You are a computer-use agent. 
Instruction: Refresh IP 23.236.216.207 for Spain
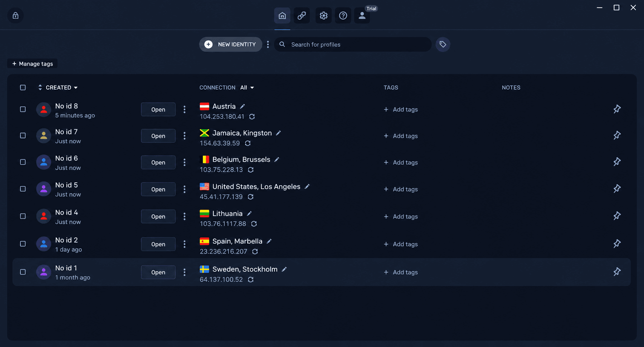point(255,251)
